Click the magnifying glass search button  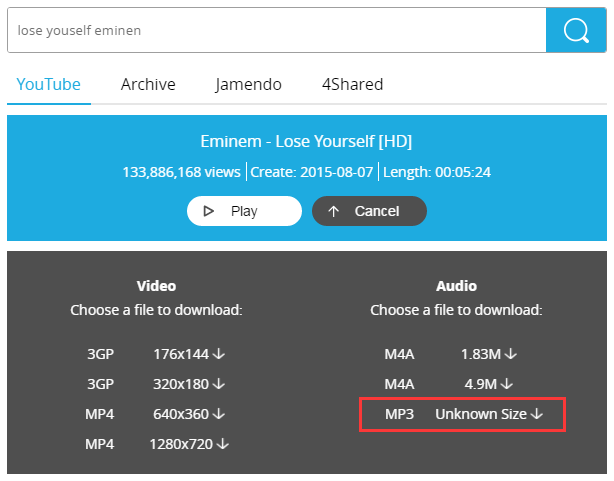pos(576,30)
